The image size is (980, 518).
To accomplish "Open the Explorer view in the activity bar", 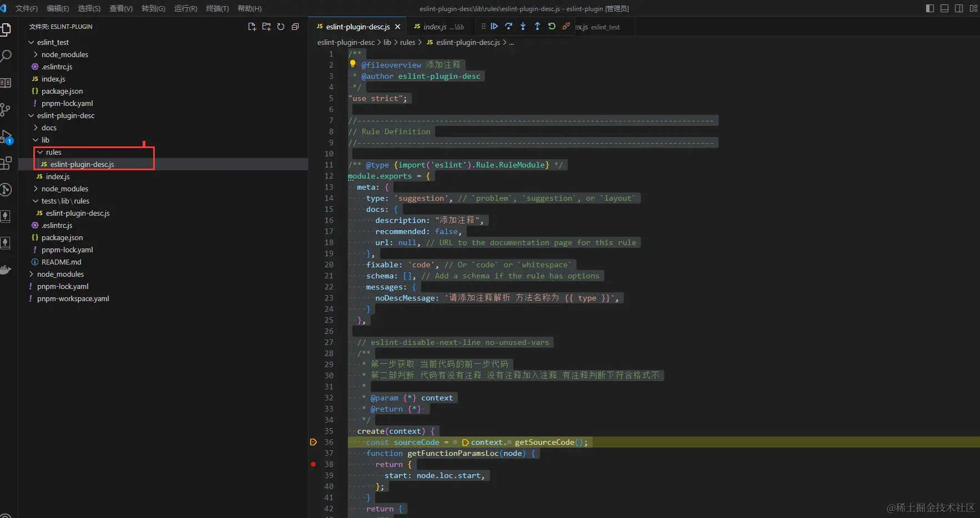I will [6, 29].
